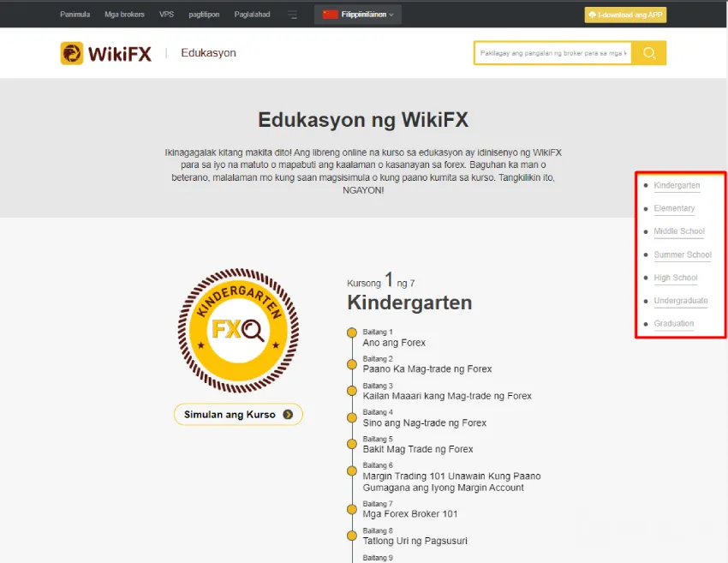Image resolution: width=728 pixels, height=563 pixels.
Task: Expand the Filipino language dropdown
Action: pyautogui.click(x=358, y=15)
